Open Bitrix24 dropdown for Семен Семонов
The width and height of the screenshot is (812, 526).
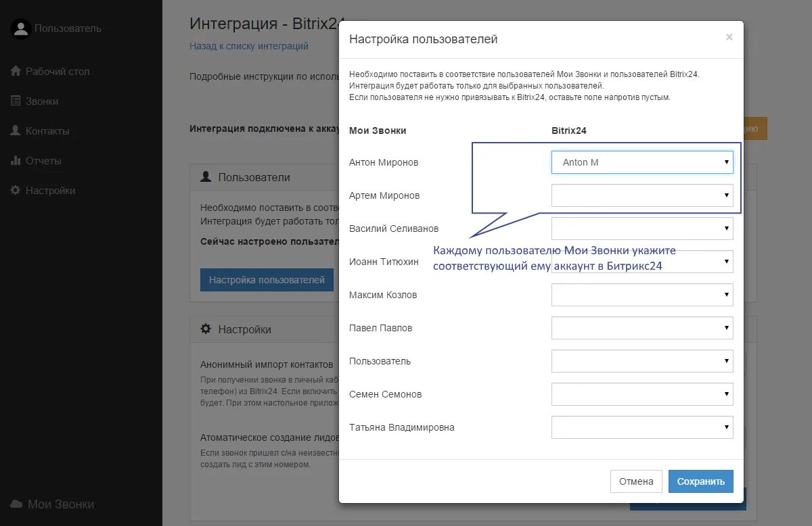click(x=642, y=394)
